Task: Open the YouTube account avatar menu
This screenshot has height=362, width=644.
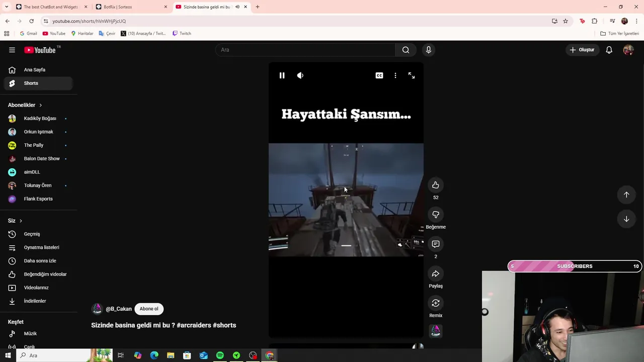Action: point(628,50)
